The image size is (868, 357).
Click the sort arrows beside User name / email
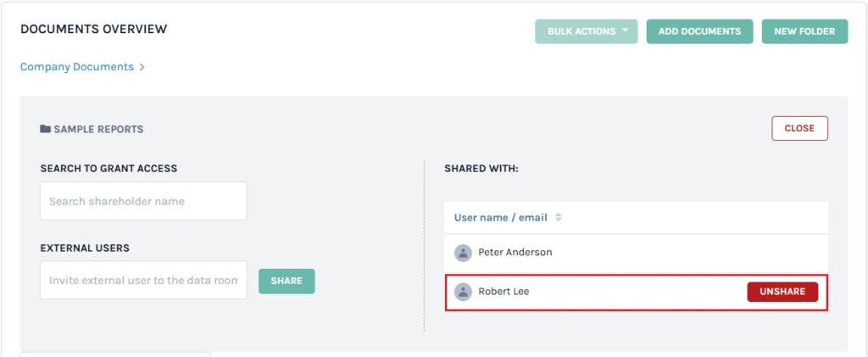[559, 218]
